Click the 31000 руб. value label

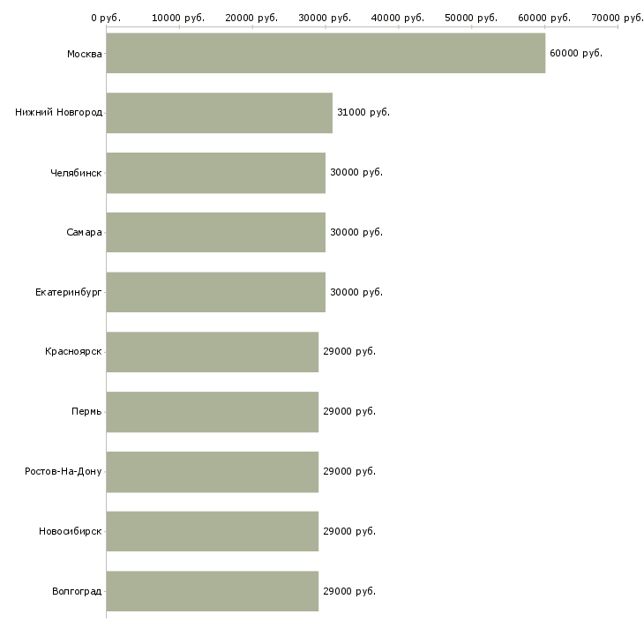[363, 113]
